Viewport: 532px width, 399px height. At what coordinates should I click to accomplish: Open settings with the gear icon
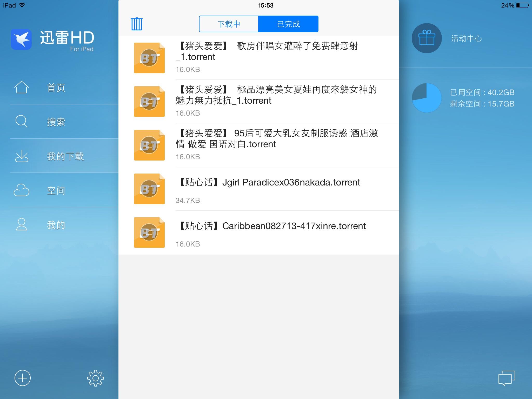pyautogui.click(x=95, y=378)
